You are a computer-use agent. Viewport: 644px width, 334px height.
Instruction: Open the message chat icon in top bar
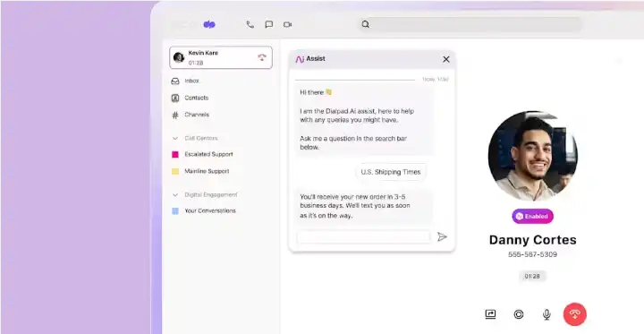(x=268, y=25)
